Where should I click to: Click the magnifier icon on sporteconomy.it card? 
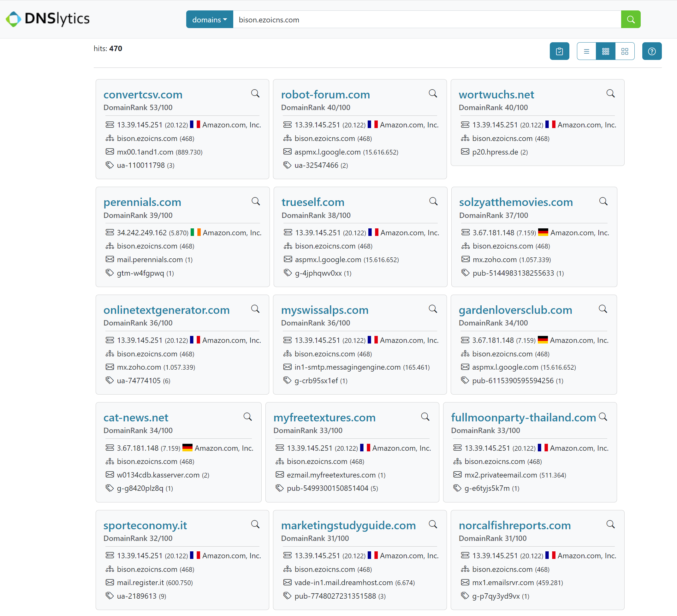(x=255, y=525)
